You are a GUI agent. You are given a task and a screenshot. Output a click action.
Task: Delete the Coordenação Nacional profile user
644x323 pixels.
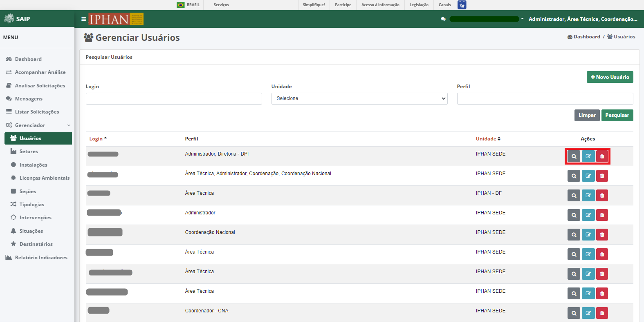602,235
